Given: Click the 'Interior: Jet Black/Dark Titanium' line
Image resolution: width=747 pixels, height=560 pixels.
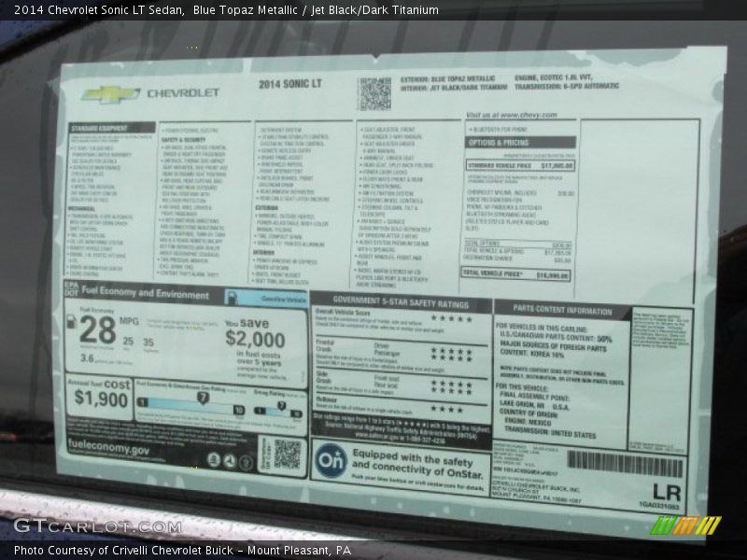Looking at the screenshot, I should pos(454,88).
